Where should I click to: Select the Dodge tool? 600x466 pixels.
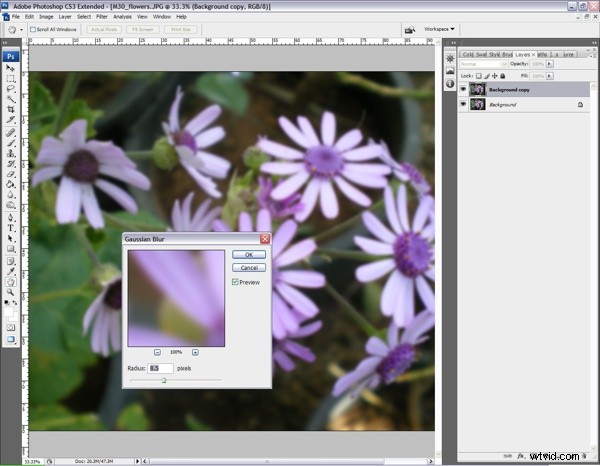click(10, 205)
